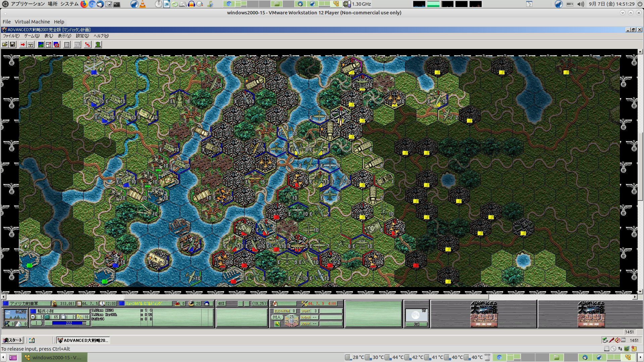Click the map vertical scrollbar down arrow

click(640, 291)
